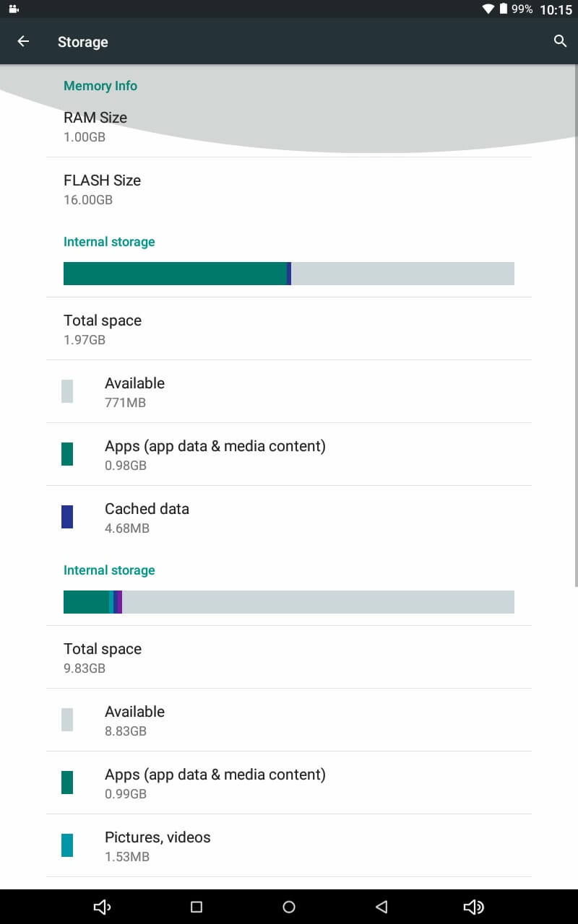Tap the volume down navigation icon
Viewport: 578px width, 924px height.
point(103,907)
